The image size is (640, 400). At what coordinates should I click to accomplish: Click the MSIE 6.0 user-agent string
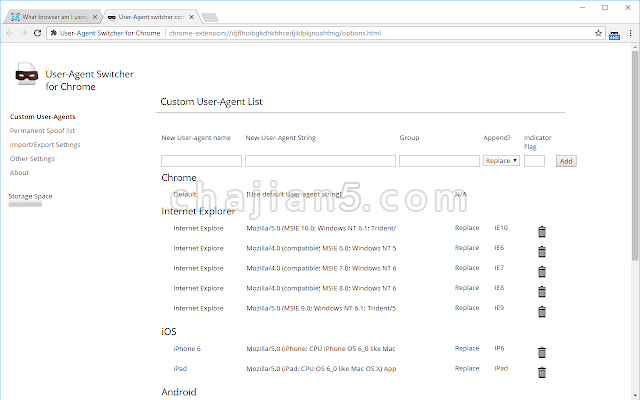(321, 248)
